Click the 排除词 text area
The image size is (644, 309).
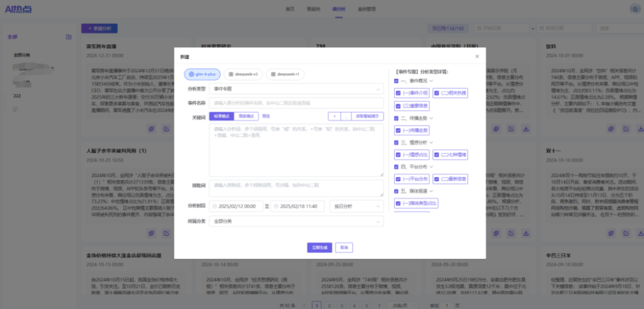pyautogui.click(x=296, y=188)
